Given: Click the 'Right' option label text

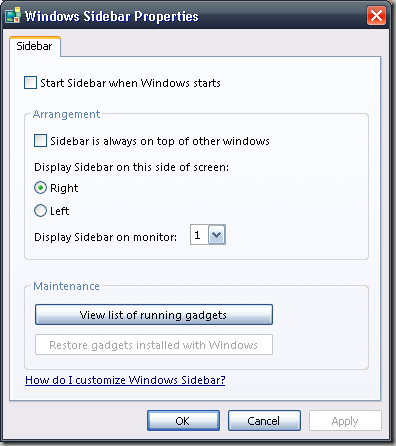Looking at the screenshot, I should [64, 188].
